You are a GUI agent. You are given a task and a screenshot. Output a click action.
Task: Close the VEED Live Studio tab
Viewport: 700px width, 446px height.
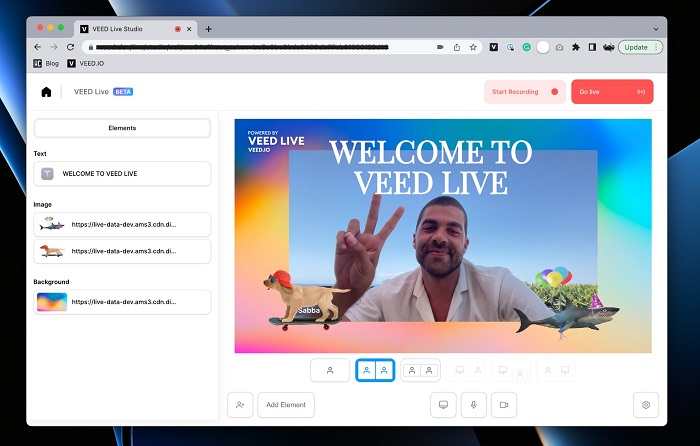pos(189,29)
